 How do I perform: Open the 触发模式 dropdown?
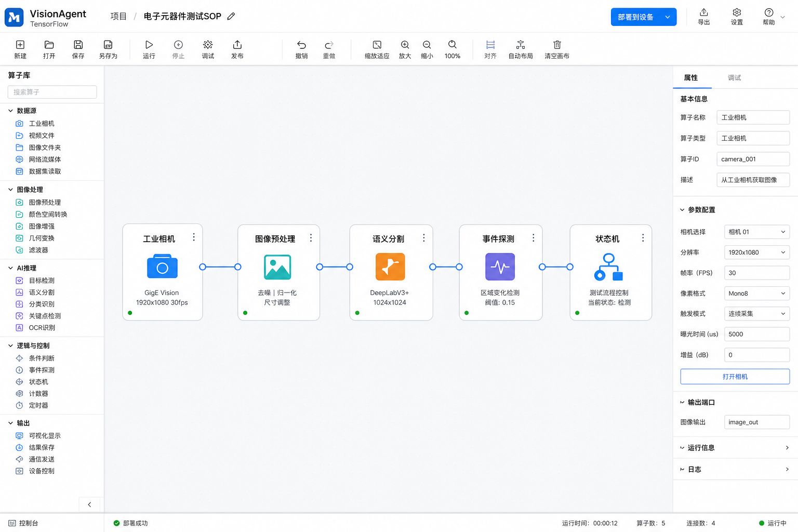click(757, 314)
